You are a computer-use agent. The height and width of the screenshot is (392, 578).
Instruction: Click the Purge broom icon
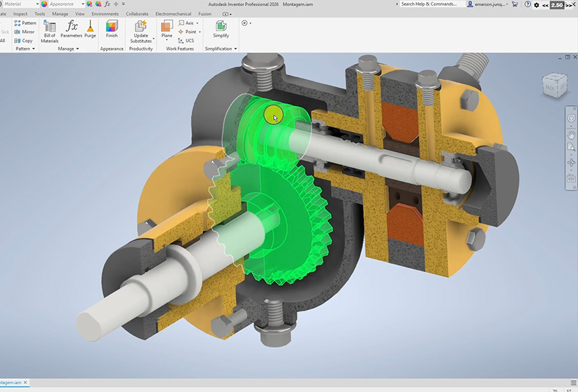point(90,29)
